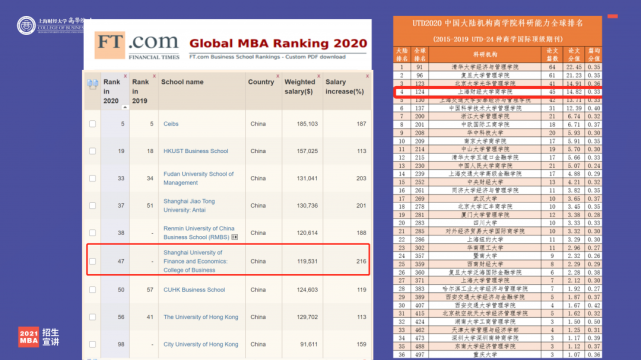Click the 2021 MBA badge icon
This screenshot has width=641, height=360.
28,337
